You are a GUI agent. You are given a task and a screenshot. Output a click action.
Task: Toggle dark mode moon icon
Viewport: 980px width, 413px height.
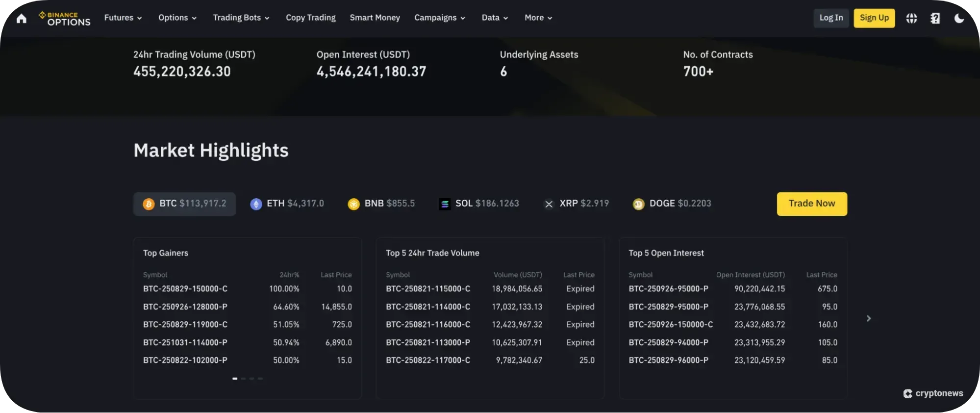[x=959, y=18]
